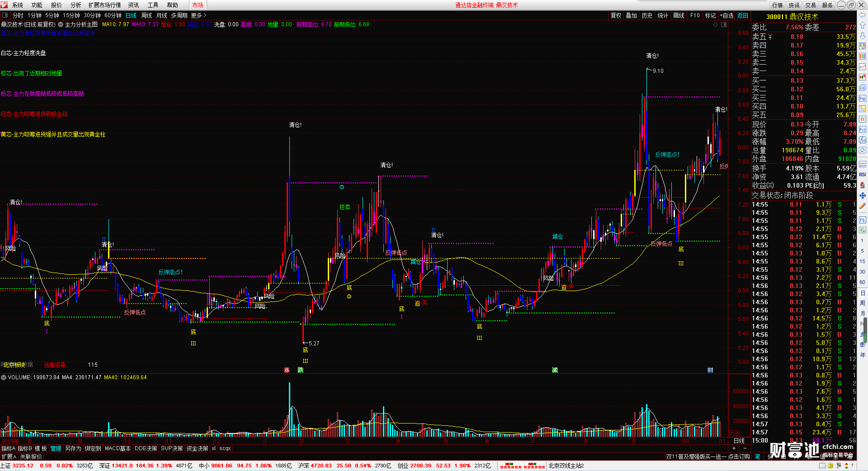Switch to 30-minute period in sidebar
The width and height of the screenshot is (868, 471).
pos(863,272)
